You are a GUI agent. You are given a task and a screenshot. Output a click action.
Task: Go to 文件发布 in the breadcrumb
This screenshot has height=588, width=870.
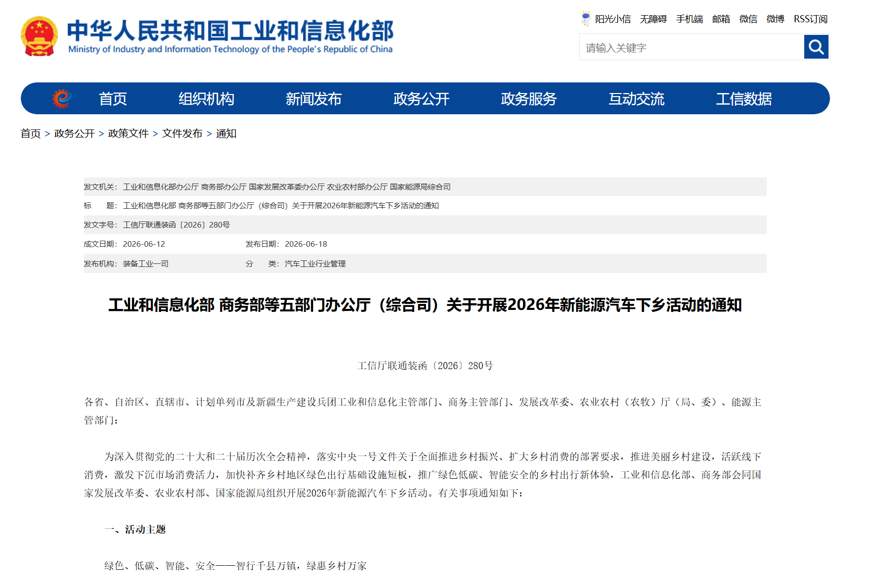coord(182,133)
